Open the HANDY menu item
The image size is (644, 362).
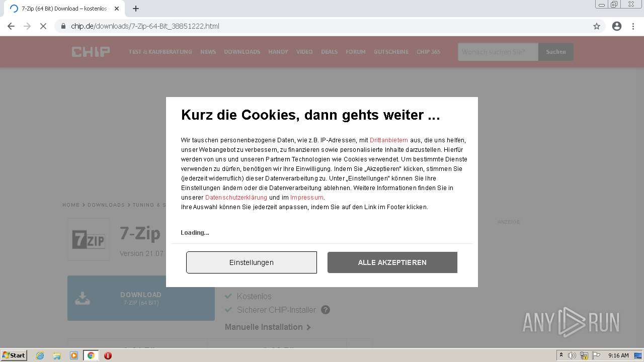(278, 52)
